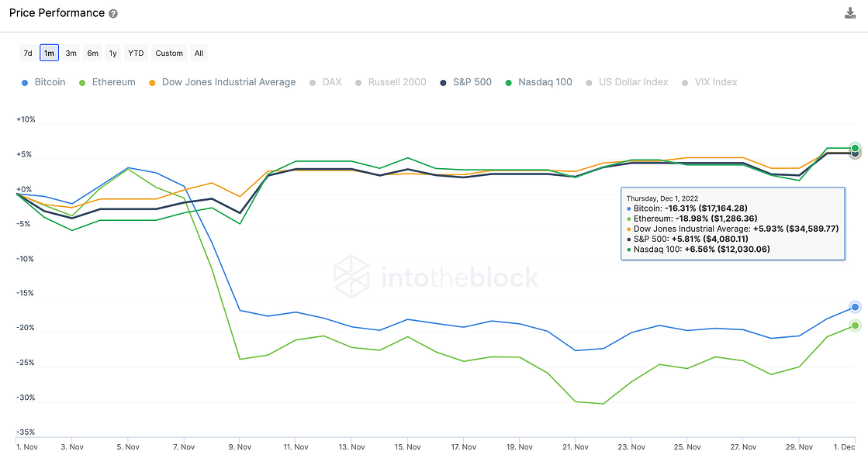Click the S&P 500 +5.81% tooltip line
The width and height of the screenshot is (868, 465).
[x=687, y=239]
